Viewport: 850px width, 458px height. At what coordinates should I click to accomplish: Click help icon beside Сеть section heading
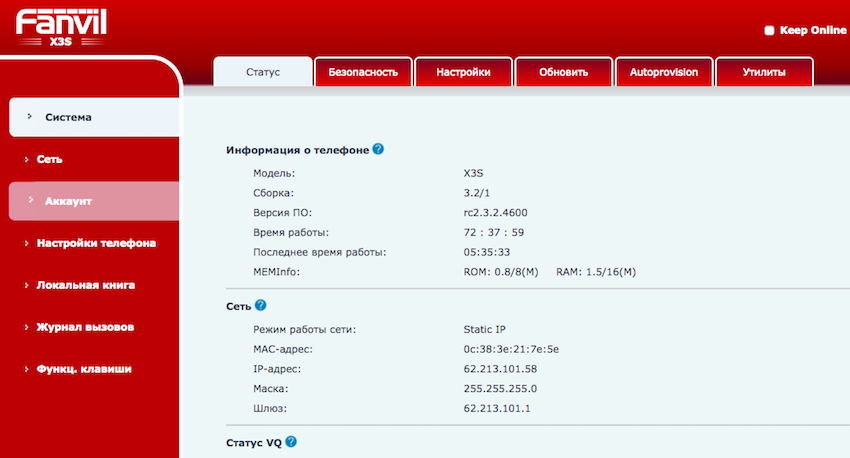click(x=261, y=305)
